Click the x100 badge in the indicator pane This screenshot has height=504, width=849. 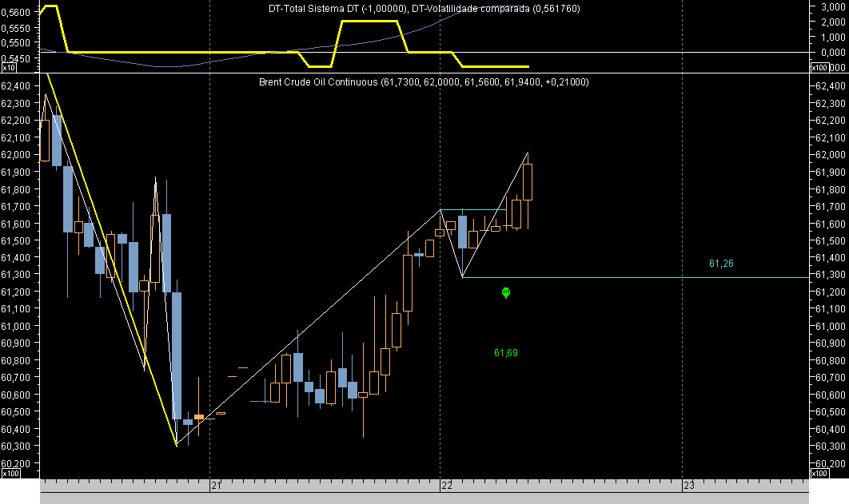pyautogui.click(x=819, y=68)
